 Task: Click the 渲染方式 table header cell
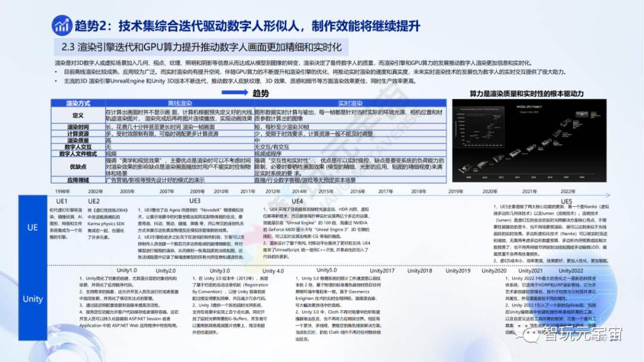(x=78, y=103)
